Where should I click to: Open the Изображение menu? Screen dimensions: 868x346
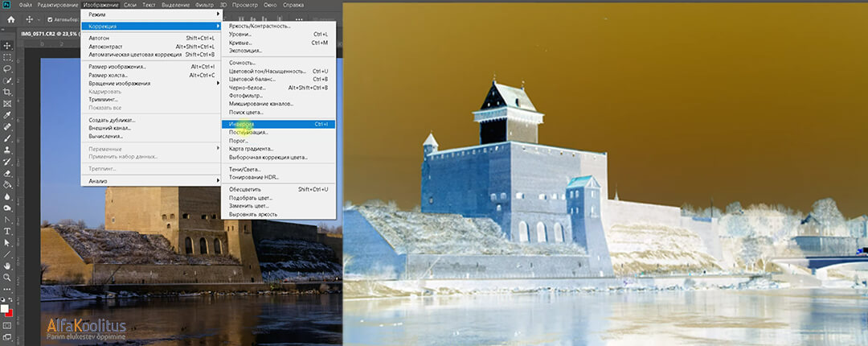101,5
